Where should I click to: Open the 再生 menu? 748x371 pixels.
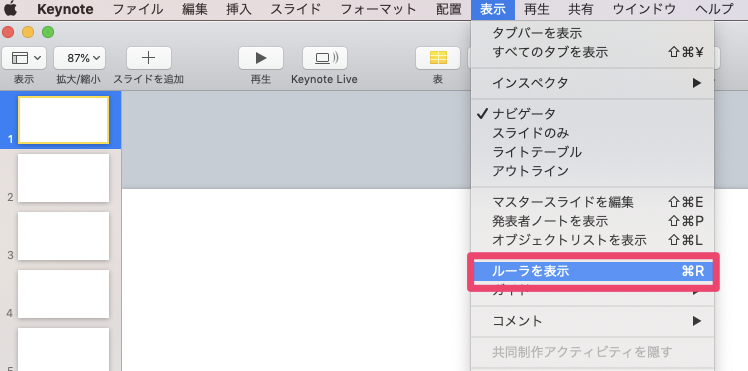point(537,9)
